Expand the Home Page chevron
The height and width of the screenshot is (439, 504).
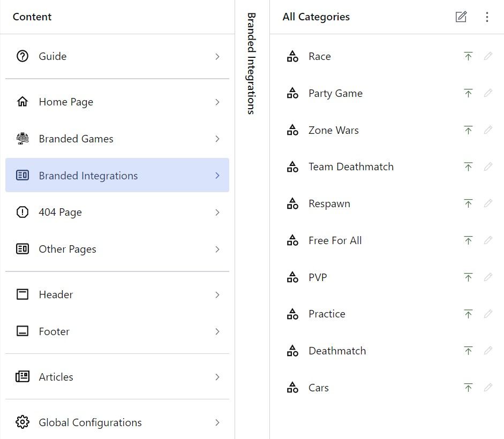click(217, 102)
